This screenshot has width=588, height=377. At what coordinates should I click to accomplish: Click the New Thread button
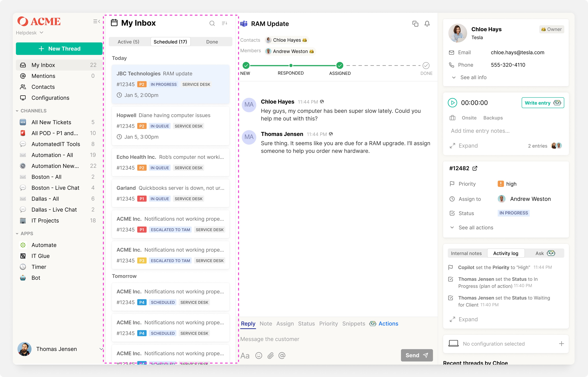[59, 49]
